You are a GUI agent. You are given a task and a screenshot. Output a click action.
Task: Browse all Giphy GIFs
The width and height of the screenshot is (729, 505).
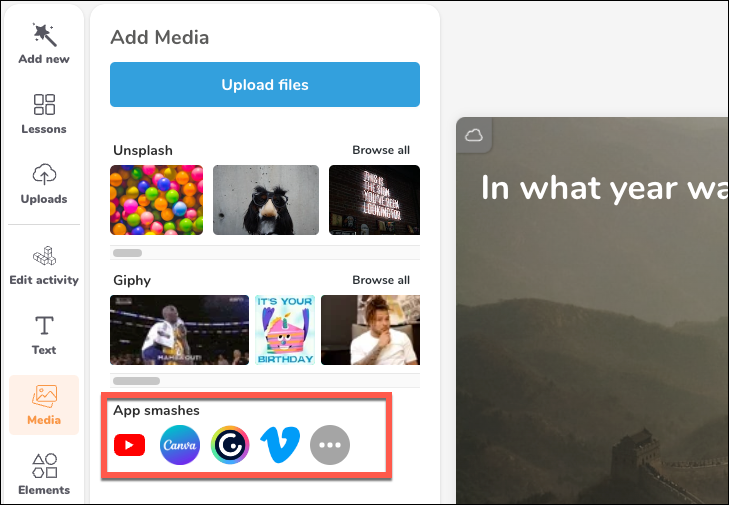pos(381,280)
